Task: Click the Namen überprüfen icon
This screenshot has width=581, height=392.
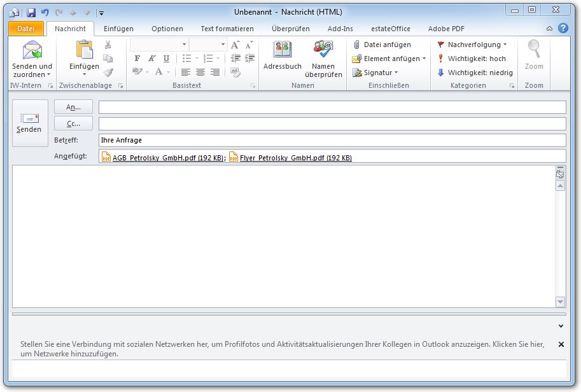Action: click(323, 51)
